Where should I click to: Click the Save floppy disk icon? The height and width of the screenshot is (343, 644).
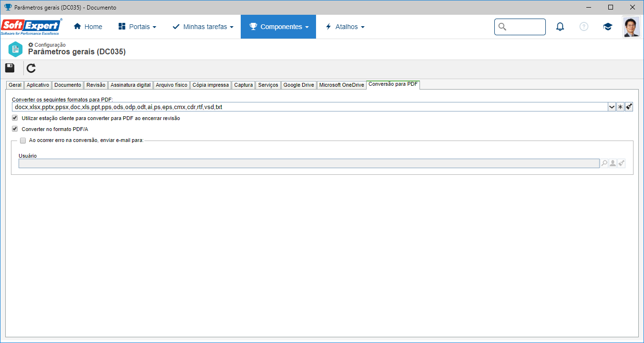[10, 68]
